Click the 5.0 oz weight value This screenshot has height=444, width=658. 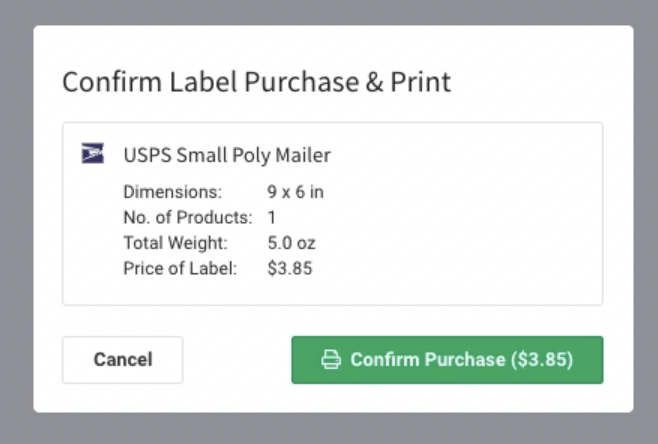[x=292, y=243]
